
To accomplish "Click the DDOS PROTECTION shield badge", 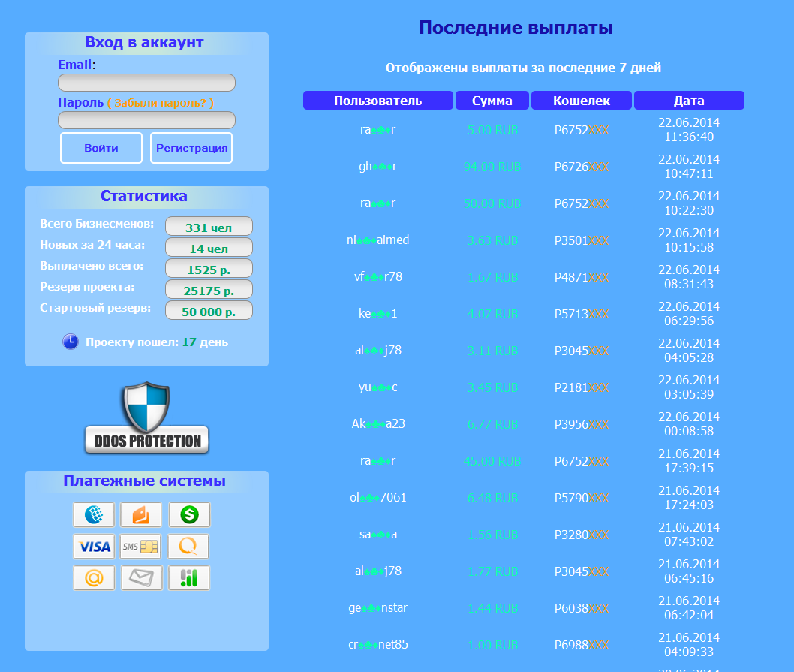I will 147,418.
